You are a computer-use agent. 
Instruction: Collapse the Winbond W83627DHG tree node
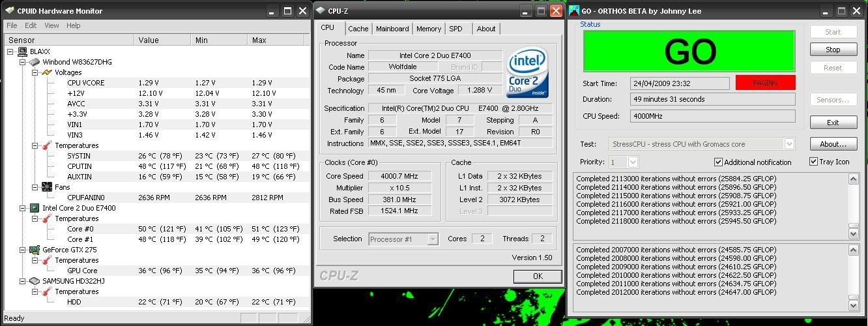coord(22,62)
